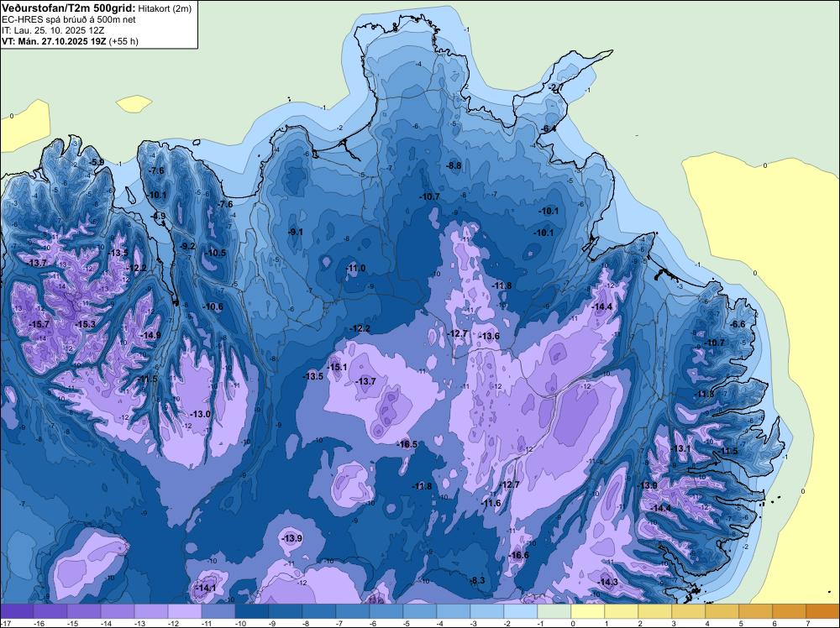Select the -2.7 temperature label
This screenshot has width=840, height=628.
point(557,88)
